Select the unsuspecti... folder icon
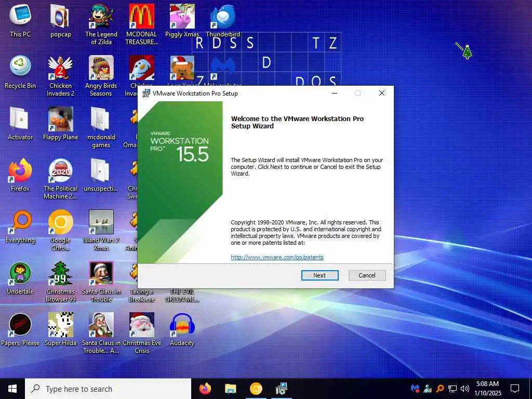Viewport: 532px width, 399px height. tap(101, 175)
